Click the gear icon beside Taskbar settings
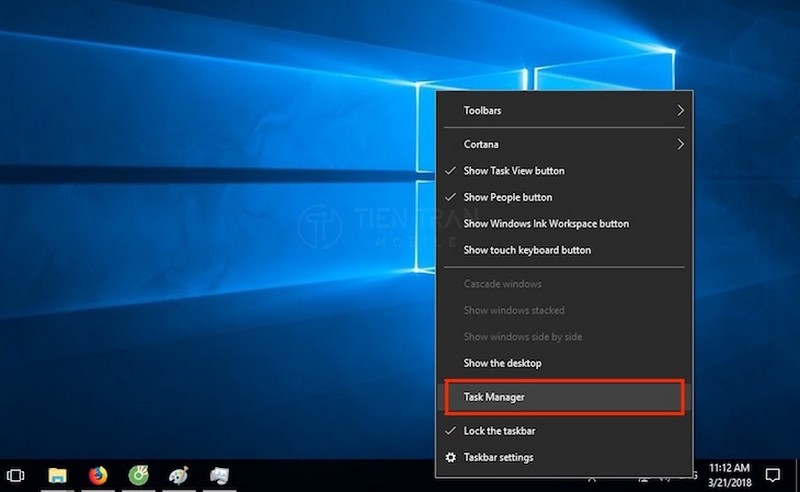 450,457
